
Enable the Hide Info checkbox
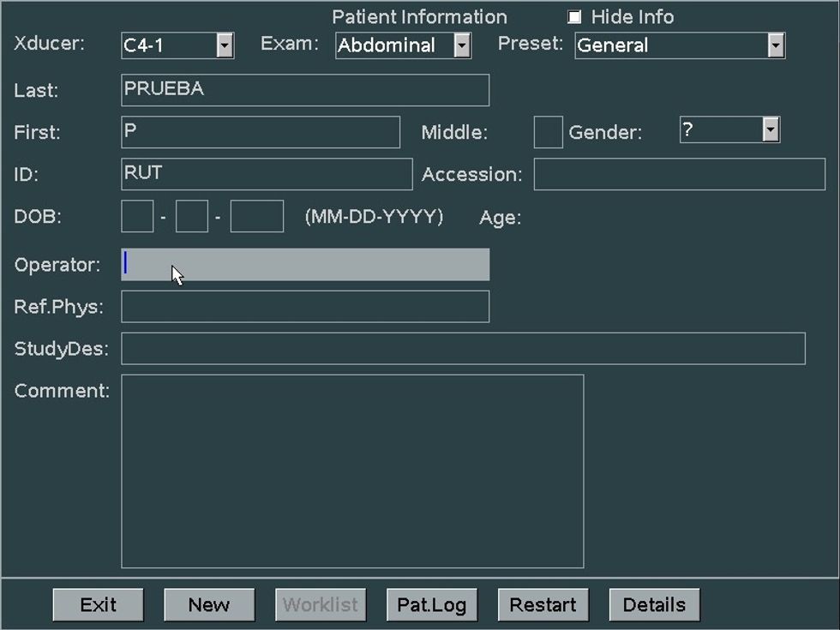574,17
